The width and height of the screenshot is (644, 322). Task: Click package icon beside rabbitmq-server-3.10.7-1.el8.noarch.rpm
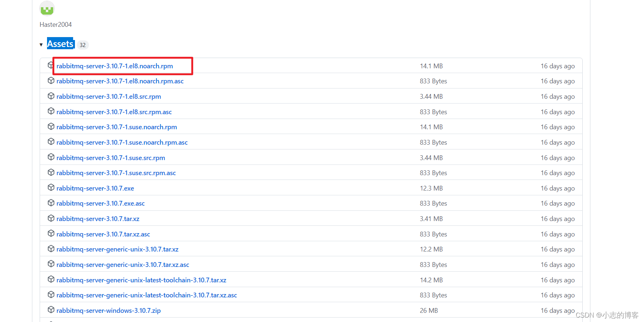[x=50, y=65]
